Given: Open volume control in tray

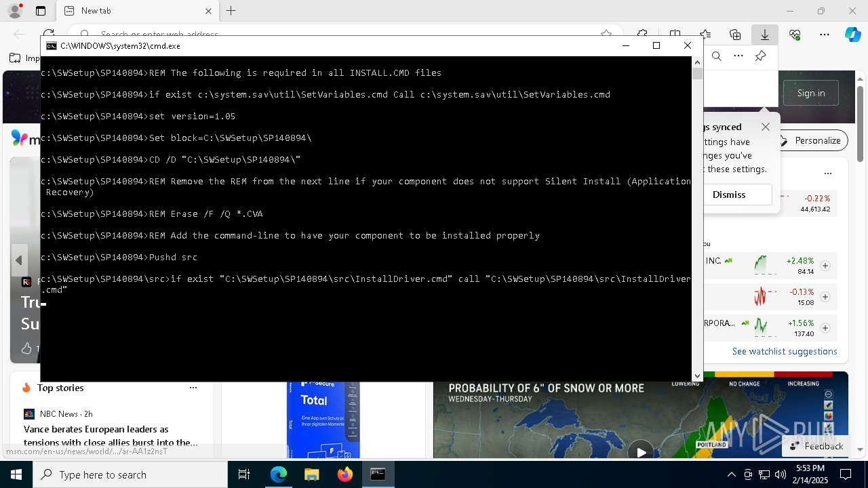Looking at the screenshot, I should click(x=781, y=474).
